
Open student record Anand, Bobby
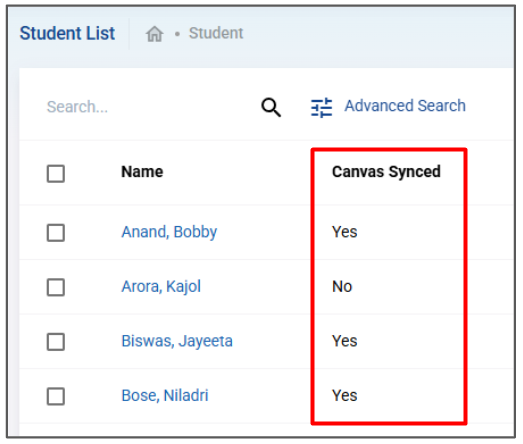[x=169, y=232]
